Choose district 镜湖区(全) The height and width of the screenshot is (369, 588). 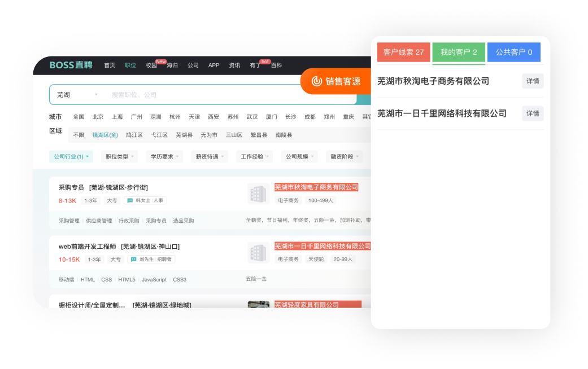[105, 135]
